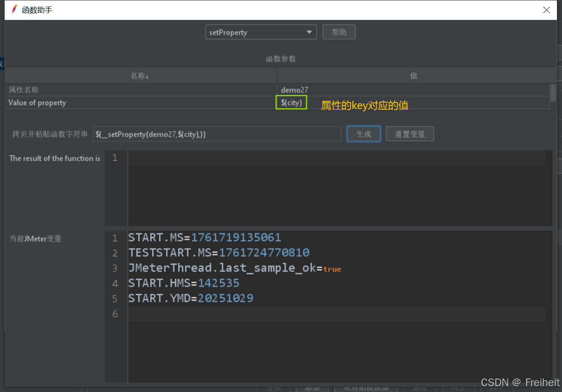Click the 帮助 help button
562x392 pixels.
[x=339, y=32]
